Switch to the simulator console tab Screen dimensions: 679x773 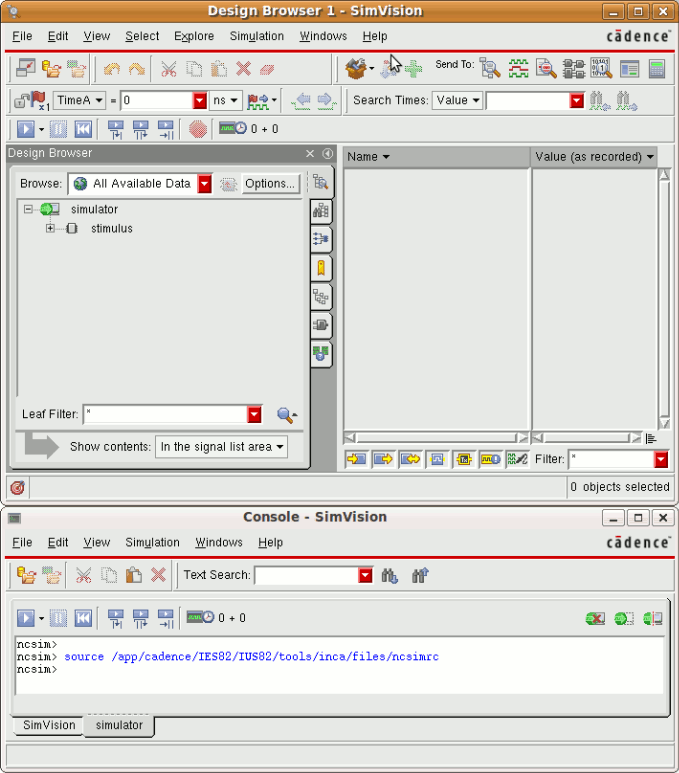[119, 725]
